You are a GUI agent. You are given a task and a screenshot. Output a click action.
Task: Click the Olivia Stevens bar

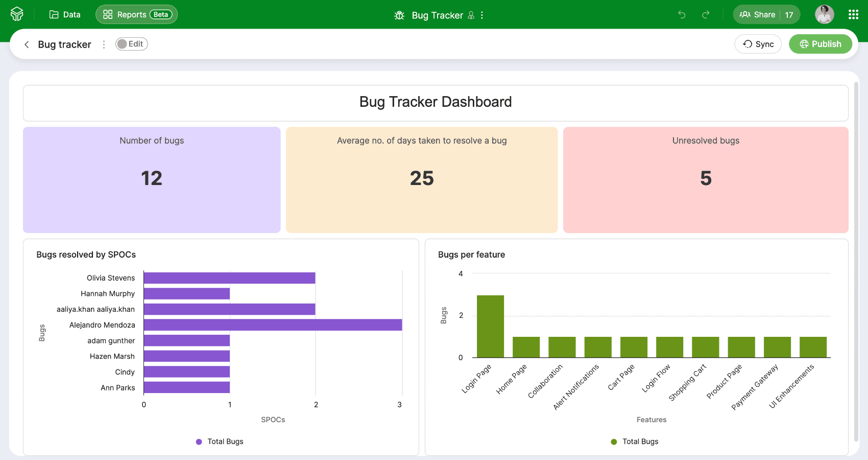tap(230, 278)
